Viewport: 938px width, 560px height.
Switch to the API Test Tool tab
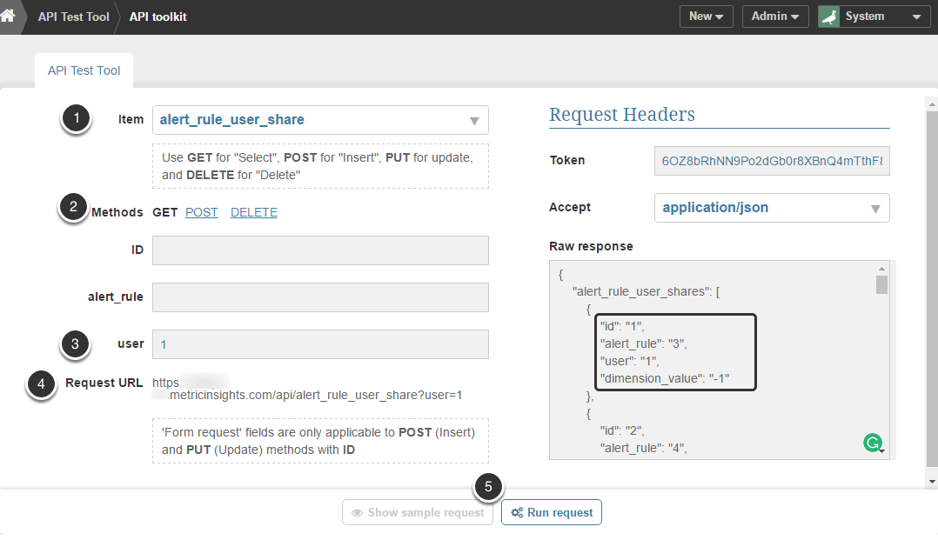point(84,70)
